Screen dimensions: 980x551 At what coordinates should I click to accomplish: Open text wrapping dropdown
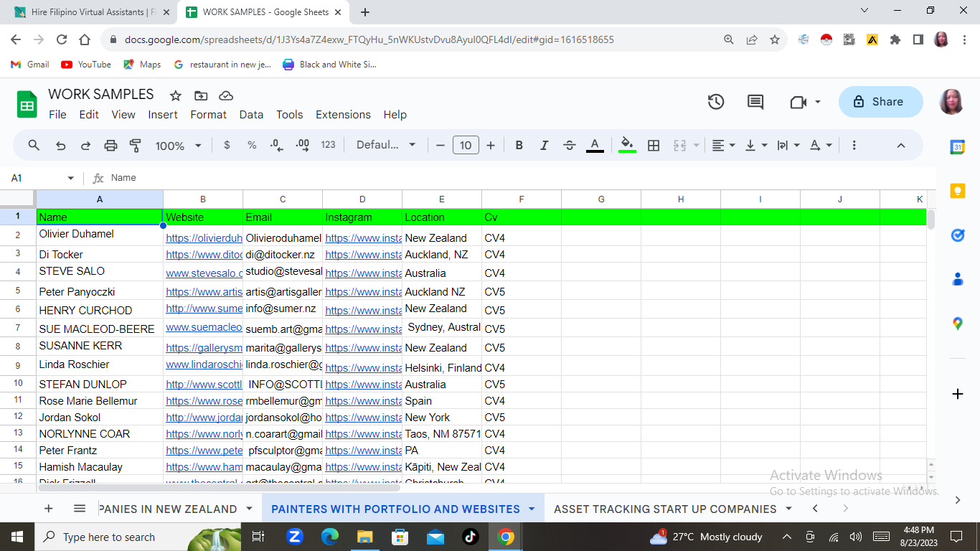788,145
